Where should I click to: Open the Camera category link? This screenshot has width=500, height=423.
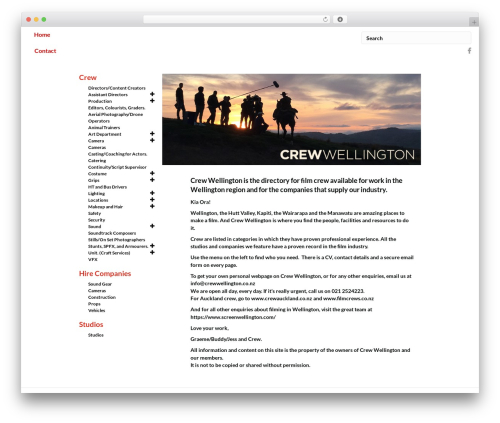click(x=96, y=141)
